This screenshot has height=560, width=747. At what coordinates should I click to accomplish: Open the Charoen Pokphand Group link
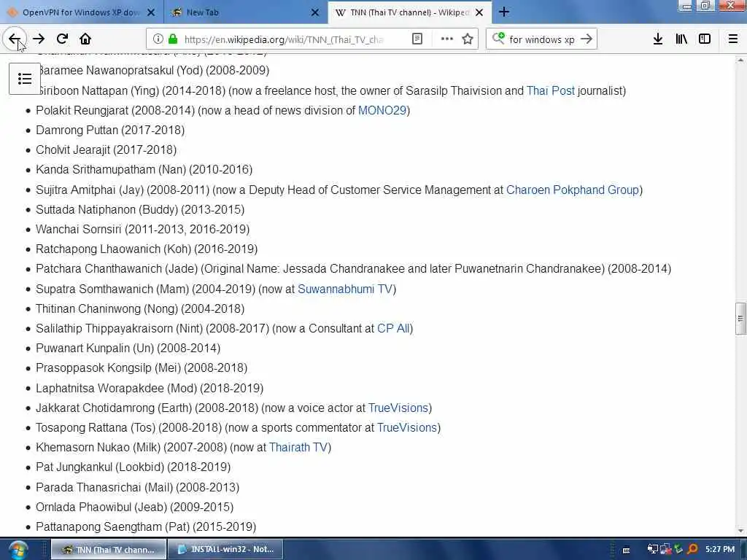tap(572, 190)
